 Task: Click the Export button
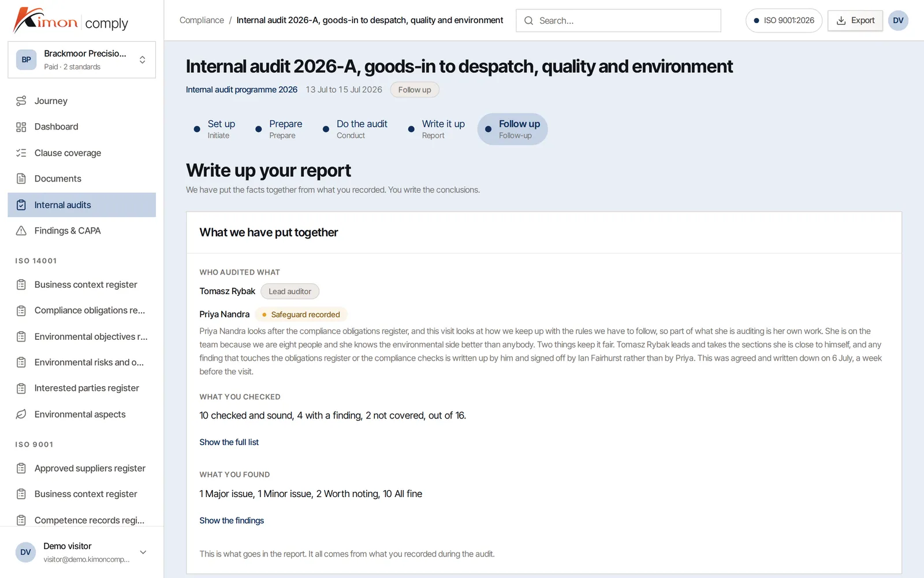[855, 20]
